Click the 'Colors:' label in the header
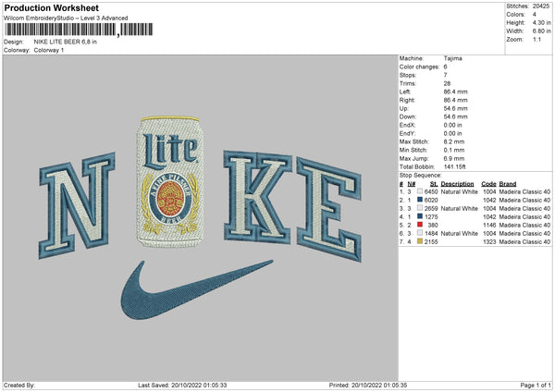 click(515, 15)
